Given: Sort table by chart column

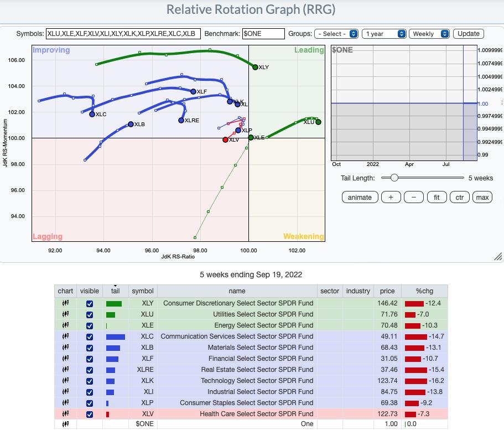Looking at the screenshot, I should click(65, 291).
